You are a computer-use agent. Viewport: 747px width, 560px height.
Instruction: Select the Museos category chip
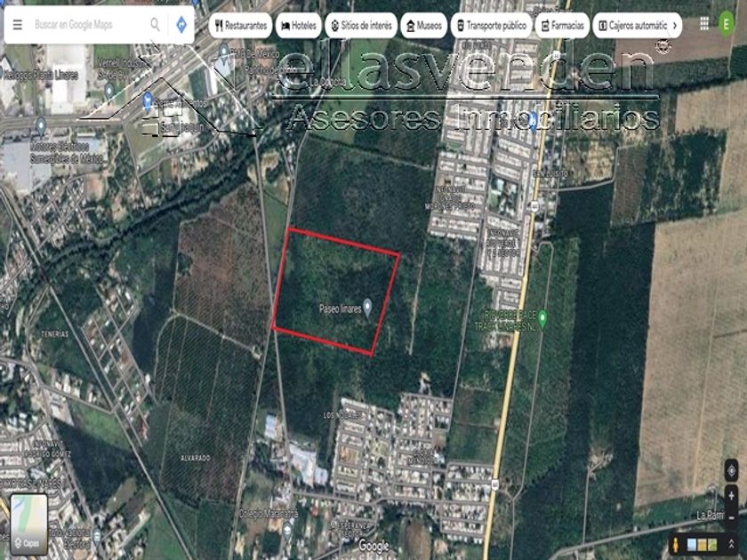coord(424,25)
